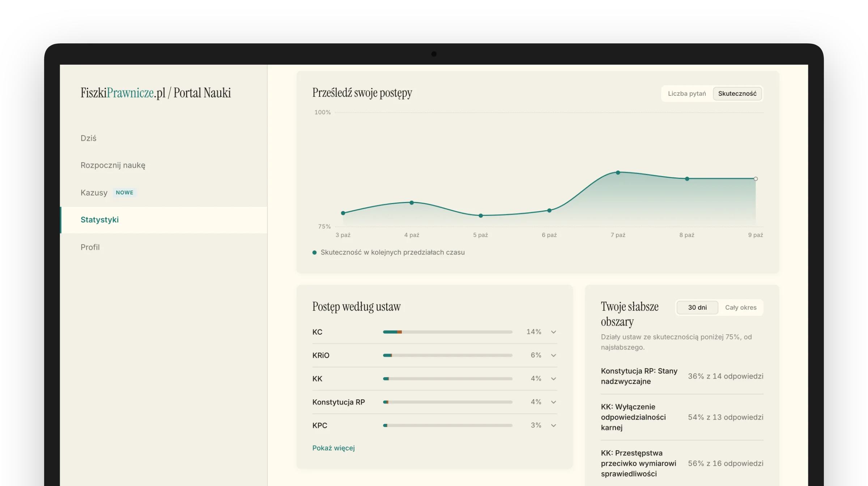Open the Dziś sidebar item
This screenshot has width=868, height=486.
[x=88, y=138]
